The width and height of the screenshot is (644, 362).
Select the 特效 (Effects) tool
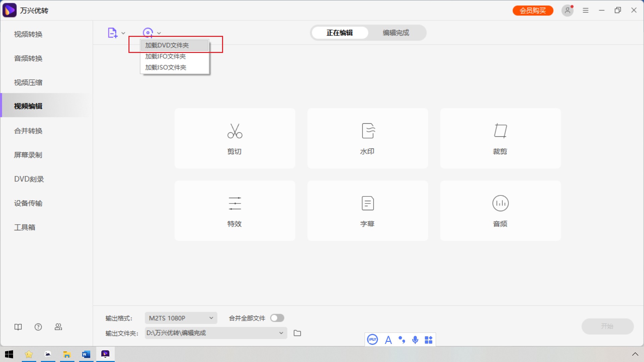click(234, 210)
